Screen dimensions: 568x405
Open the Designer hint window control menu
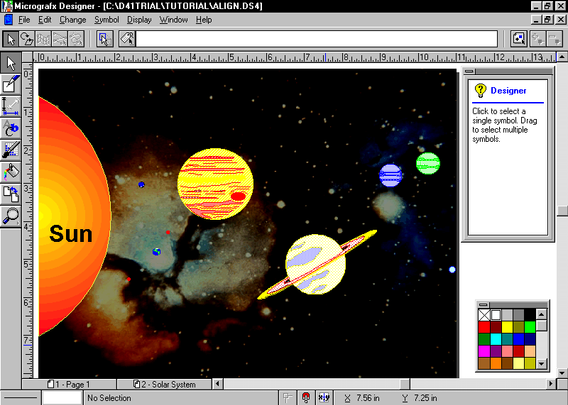coord(469,71)
